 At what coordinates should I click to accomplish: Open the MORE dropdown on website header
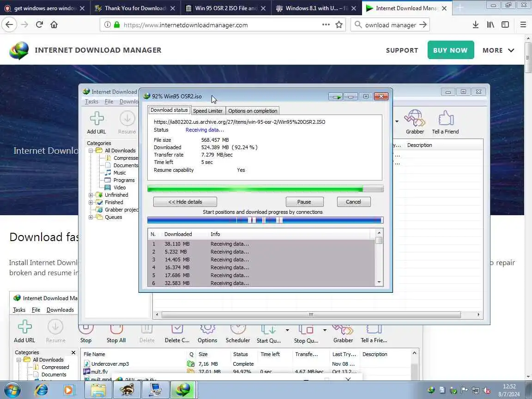coord(498,50)
